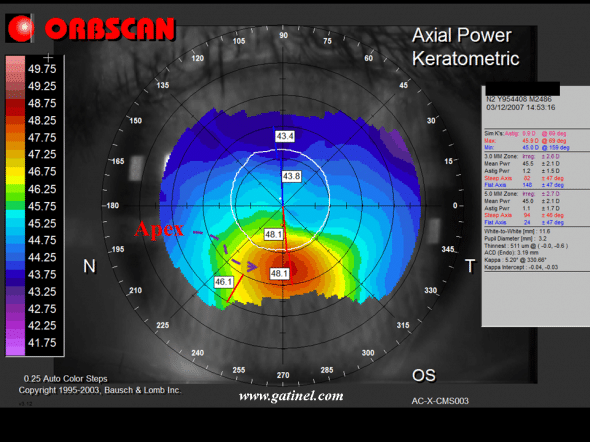Click the Max 45.9 D row
The width and height of the screenshot is (590, 442).
525,141
